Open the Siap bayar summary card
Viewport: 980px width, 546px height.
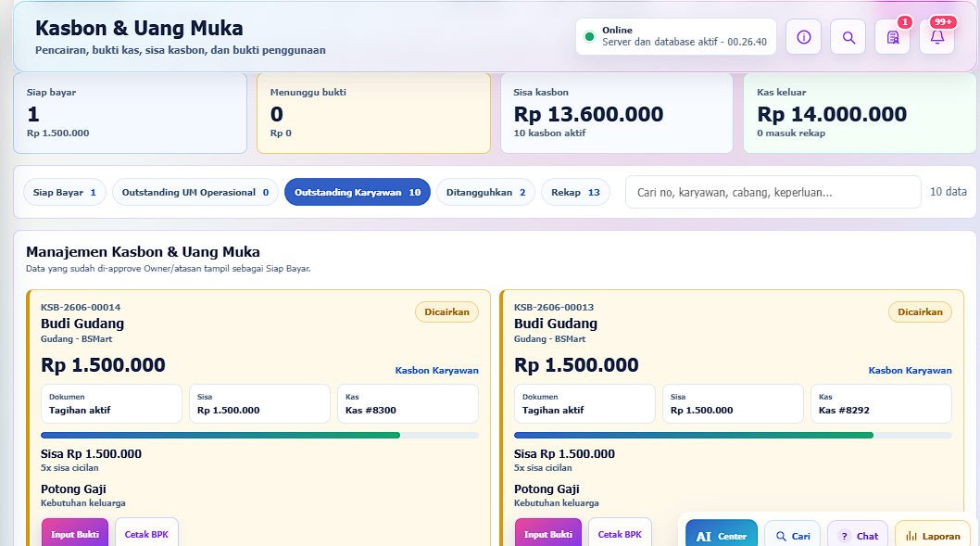click(x=130, y=113)
